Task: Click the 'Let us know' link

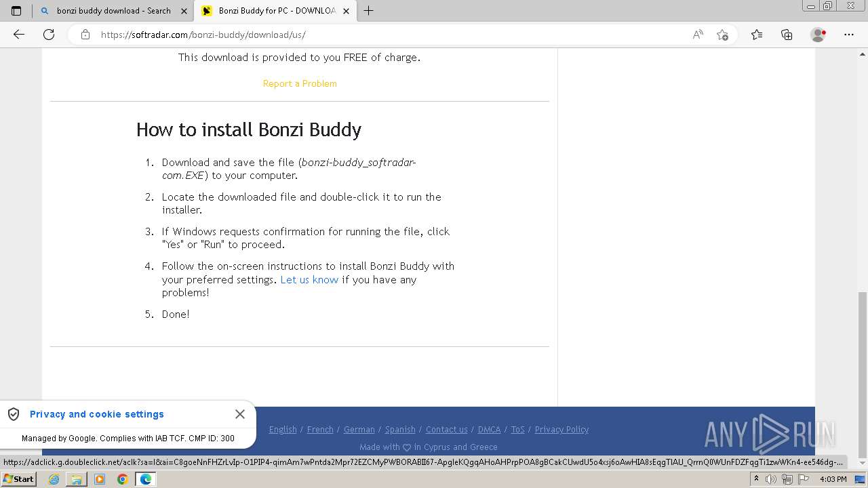Action: (309, 279)
